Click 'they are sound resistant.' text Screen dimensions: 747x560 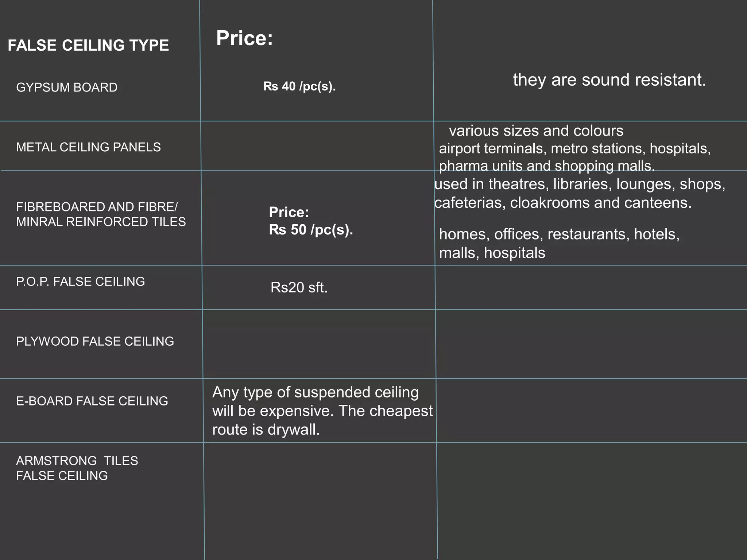609,79
